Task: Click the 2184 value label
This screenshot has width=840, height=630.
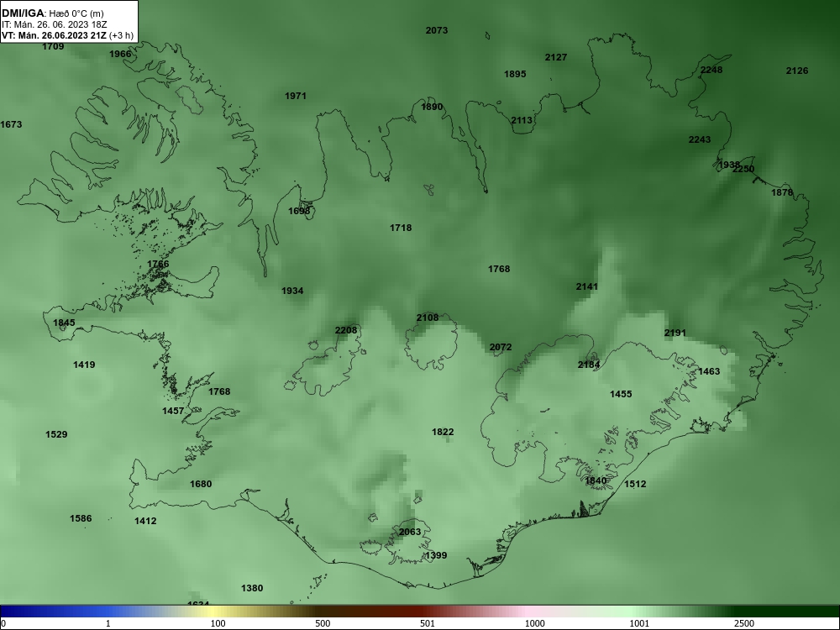Action: [589, 365]
